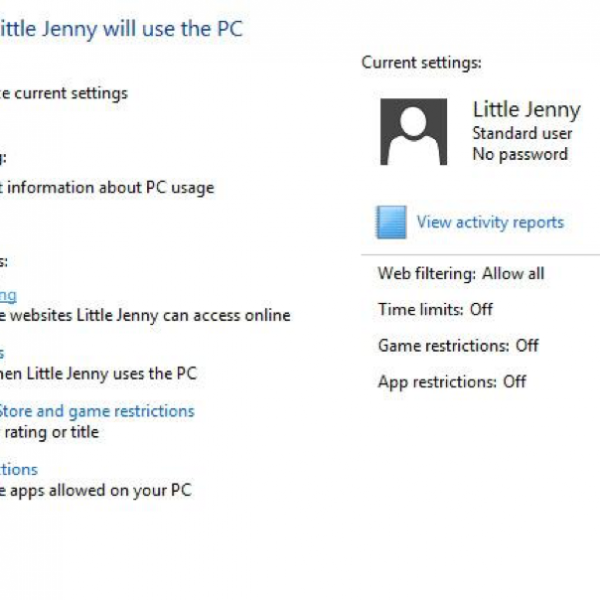
Task: Click the 'rating or title' description text
Action: (x=50, y=432)
